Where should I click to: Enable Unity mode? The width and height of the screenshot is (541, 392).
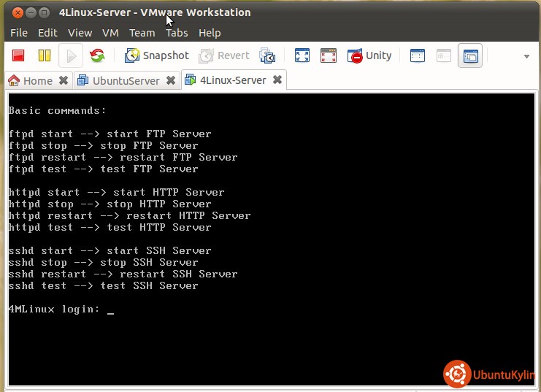tap(369, 55)
